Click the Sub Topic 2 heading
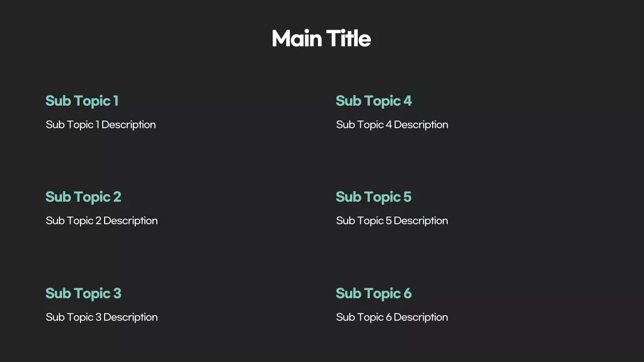644x362 pixels. coord(84,197)
